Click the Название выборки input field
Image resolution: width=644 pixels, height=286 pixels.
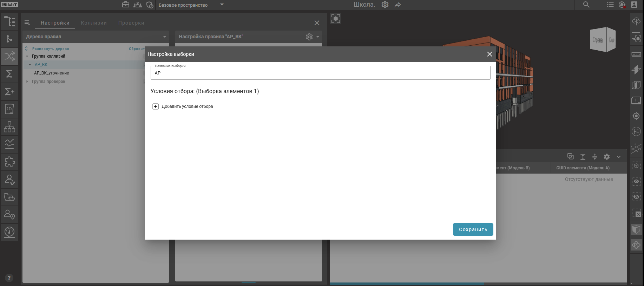point(320,73)
